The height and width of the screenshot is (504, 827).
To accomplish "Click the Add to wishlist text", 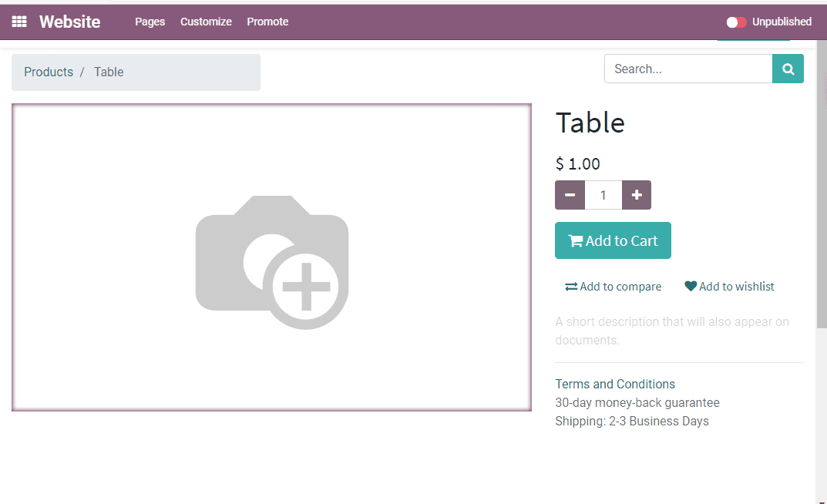I will [x=736, y=286].
